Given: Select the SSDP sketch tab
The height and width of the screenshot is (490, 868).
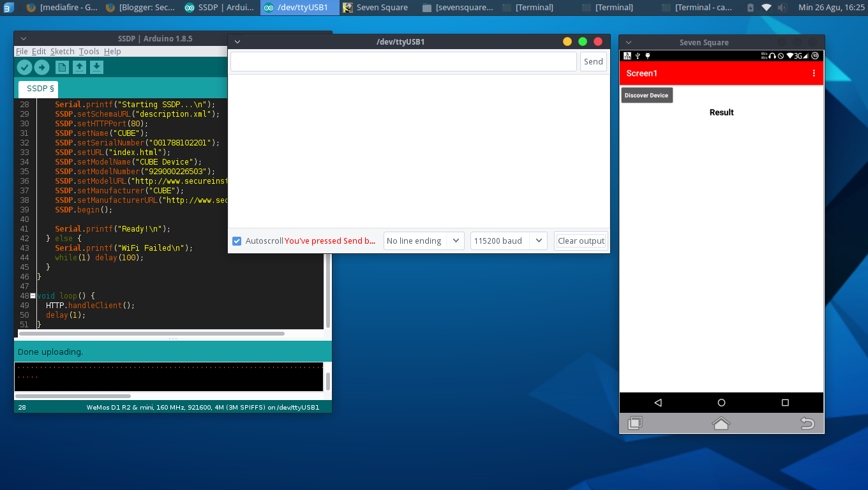Looking at the screenshot, I should tap(37, 89).
